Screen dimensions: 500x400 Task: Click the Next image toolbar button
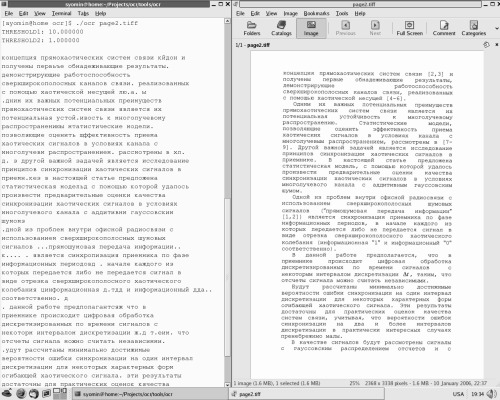coord(375,28)
